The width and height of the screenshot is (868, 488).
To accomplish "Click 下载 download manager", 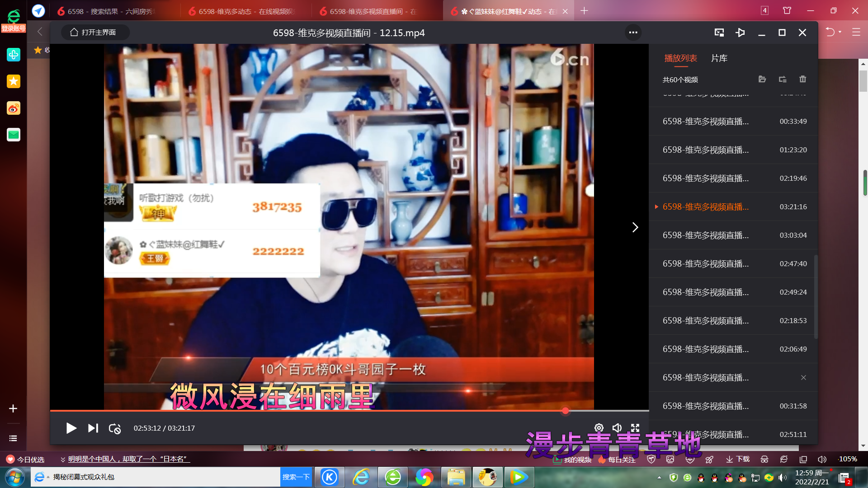I will (738, 459).
